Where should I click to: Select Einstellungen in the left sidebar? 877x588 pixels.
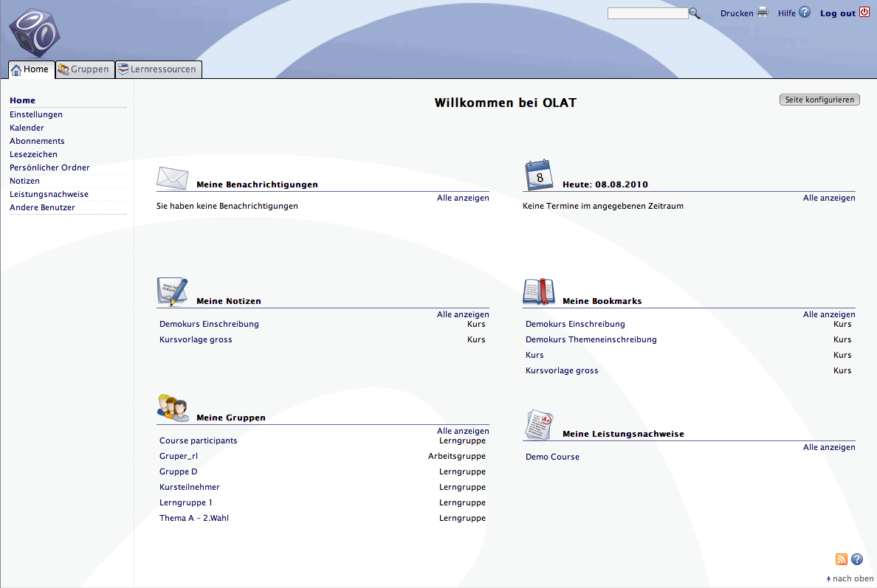tap(36, 114)
